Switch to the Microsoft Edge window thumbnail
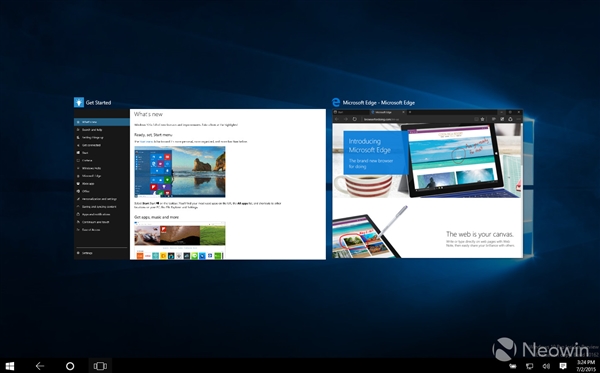 coord(427,184)
